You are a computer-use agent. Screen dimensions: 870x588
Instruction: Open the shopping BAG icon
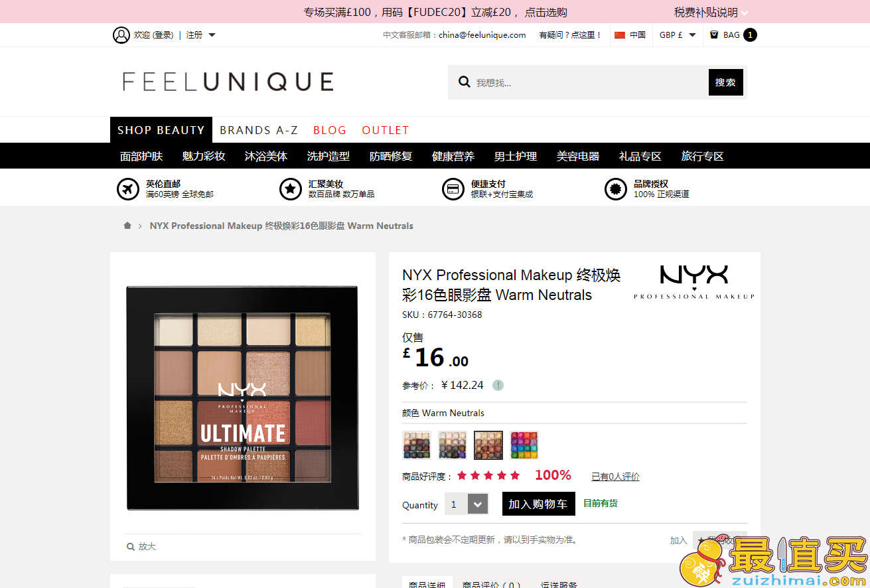point(714,35)
